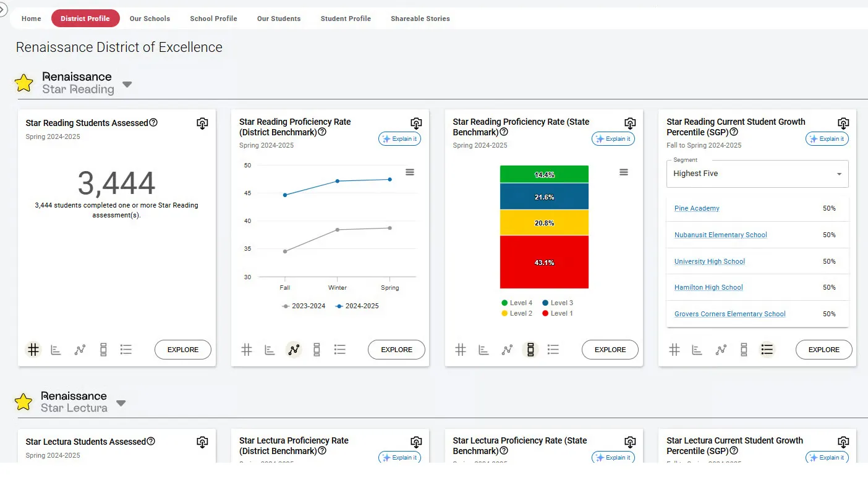Expand the Star Reading product dropdown arrow
The width and height of the screenshot is (868, 488).
(x=127, y=84)
